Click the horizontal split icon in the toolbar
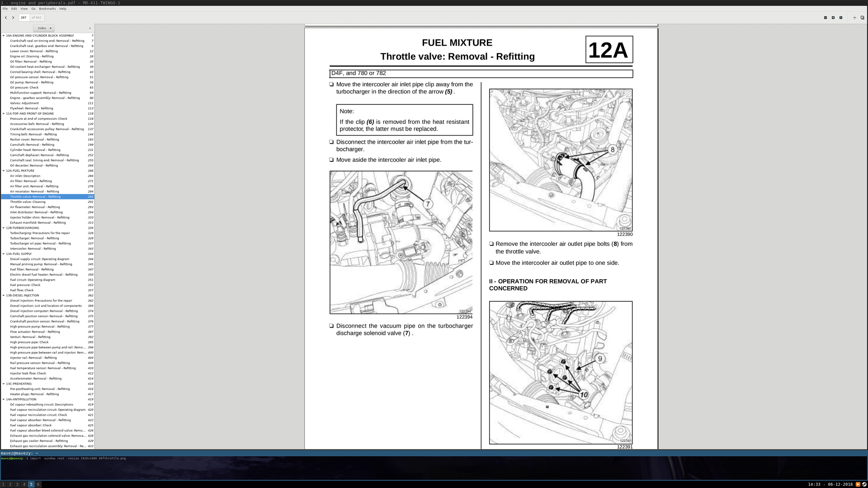Image resolution: width=868 pixels, height=488 pixels. click(x=854, y=18)
